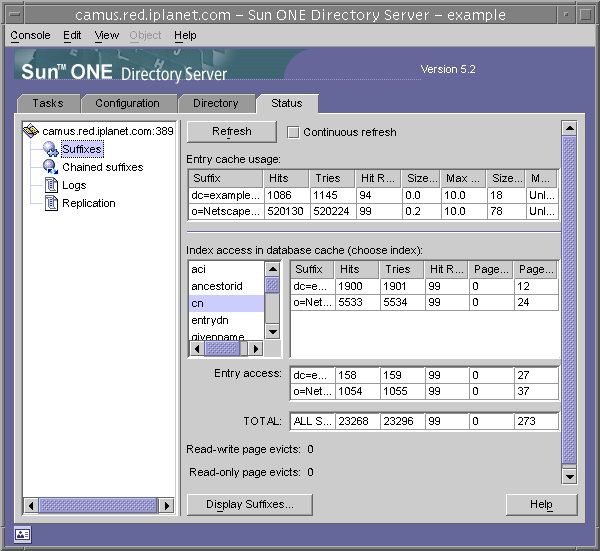Click the index list scroll right arrow
This screenshot has height=551, width=600.
(x=256, y=349)
